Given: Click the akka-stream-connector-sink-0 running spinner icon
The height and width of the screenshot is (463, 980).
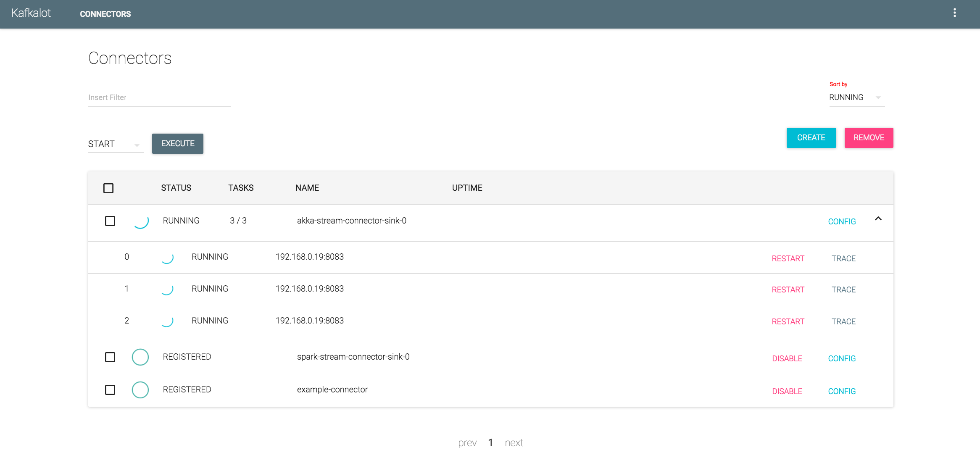Looking at the screenshot, I should 141,221.
